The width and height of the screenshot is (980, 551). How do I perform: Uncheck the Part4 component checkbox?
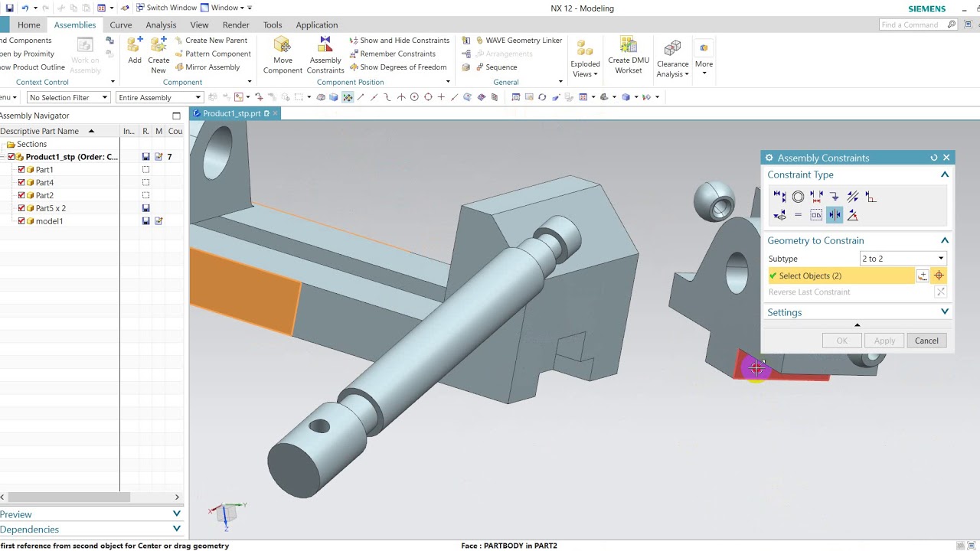[x=21, y=183]
